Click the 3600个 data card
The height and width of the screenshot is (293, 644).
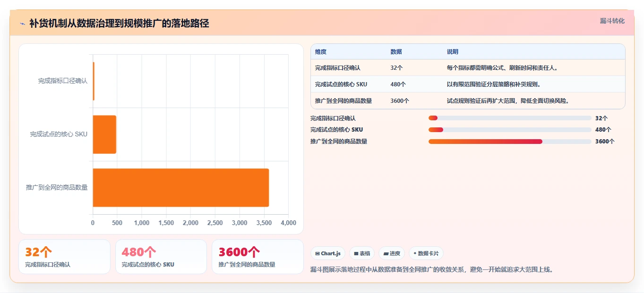258,257
